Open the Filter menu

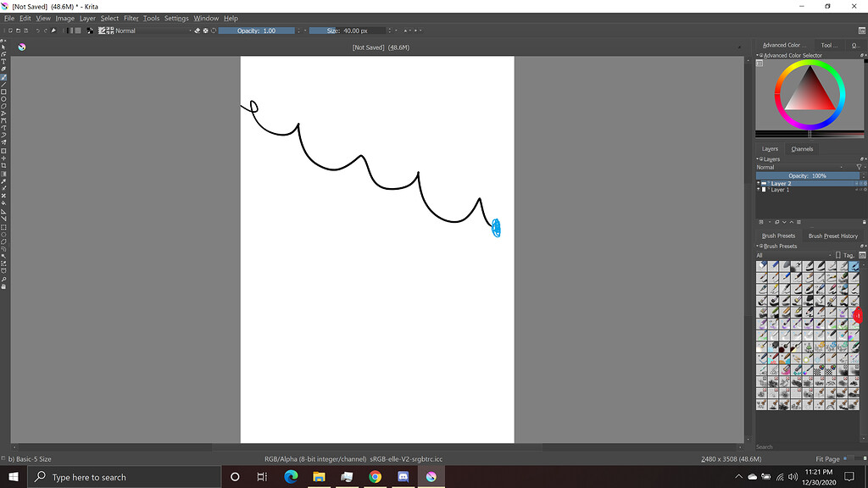click(131, 18)
